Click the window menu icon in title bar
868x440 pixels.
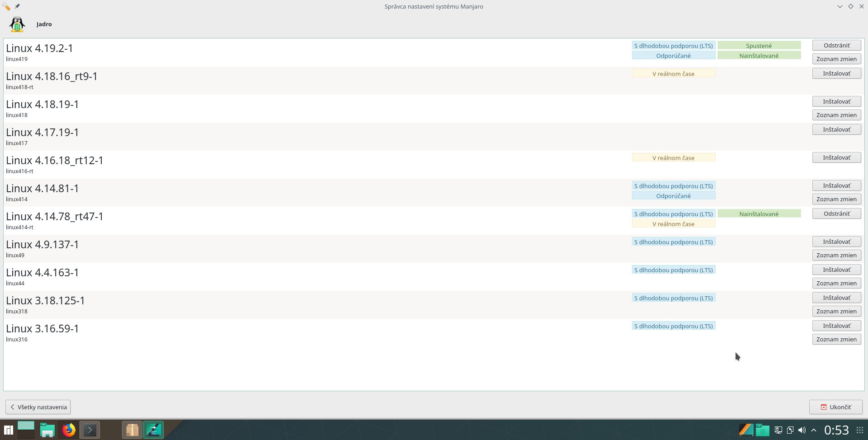[6, 6]
